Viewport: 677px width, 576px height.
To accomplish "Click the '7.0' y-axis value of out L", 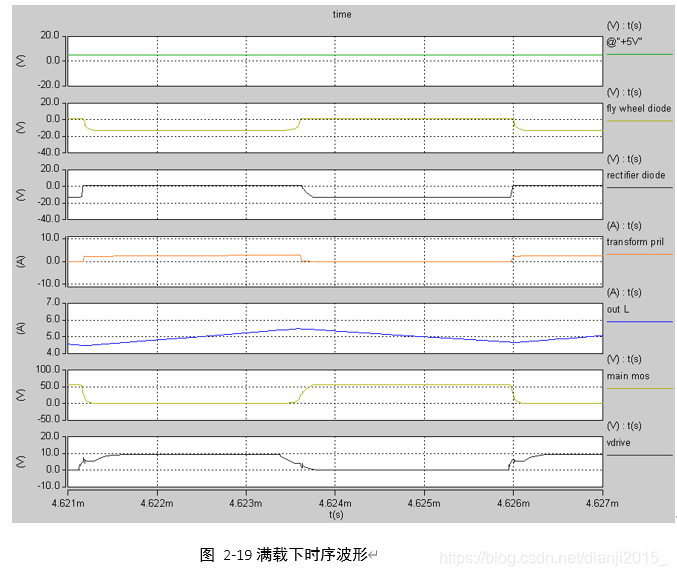I will [x=53, y=302].
